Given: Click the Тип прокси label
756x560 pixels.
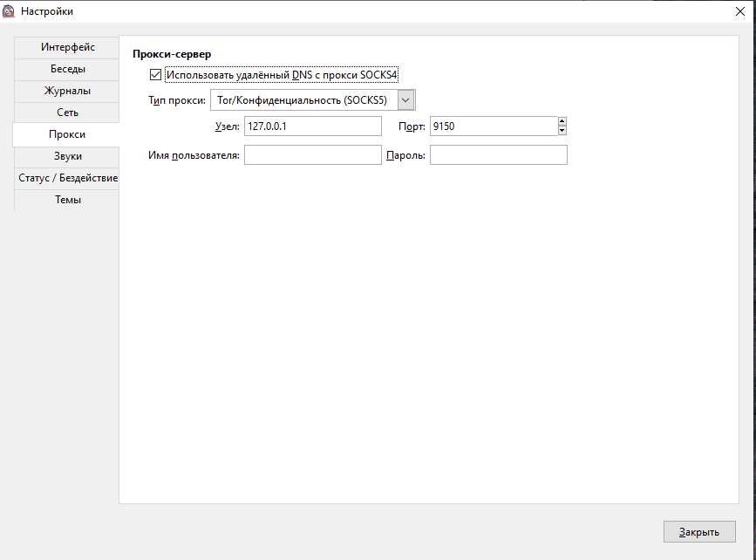Looking at the screenshot, I should 177,100.
